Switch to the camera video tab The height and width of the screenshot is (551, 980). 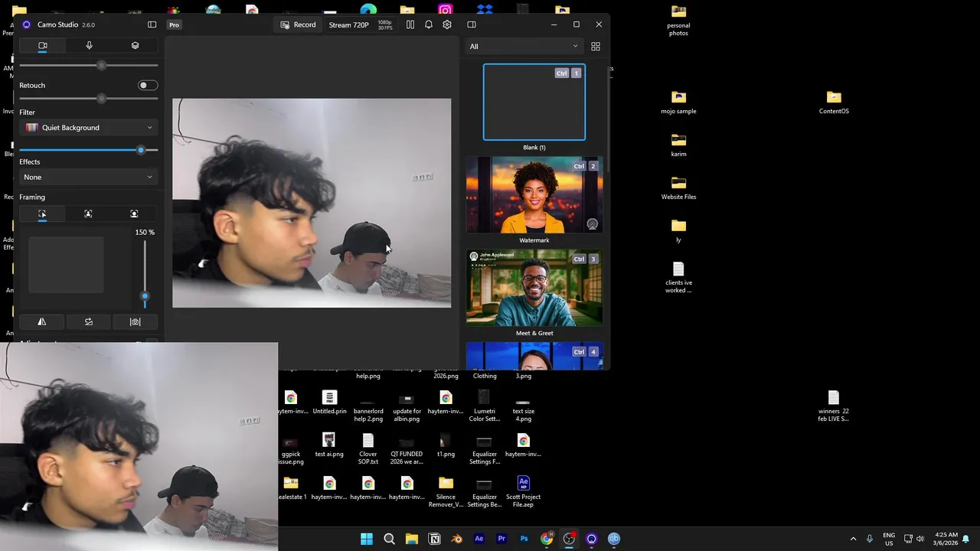point(43,46)
